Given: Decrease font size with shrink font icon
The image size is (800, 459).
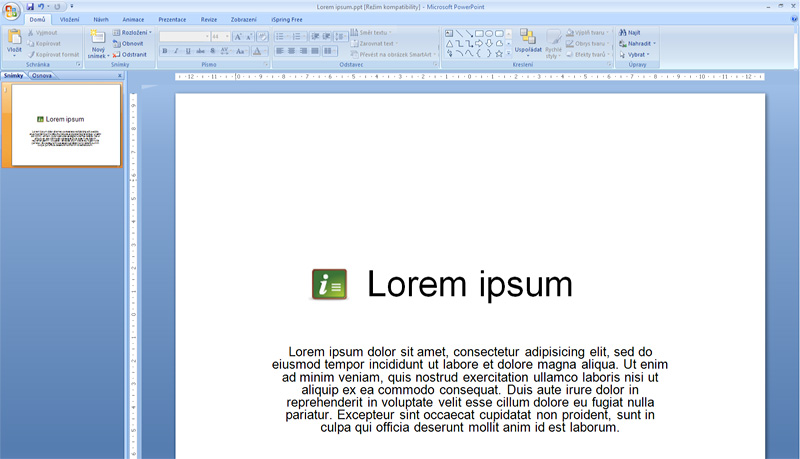Looking at the screenshot, I should [249, 37].
